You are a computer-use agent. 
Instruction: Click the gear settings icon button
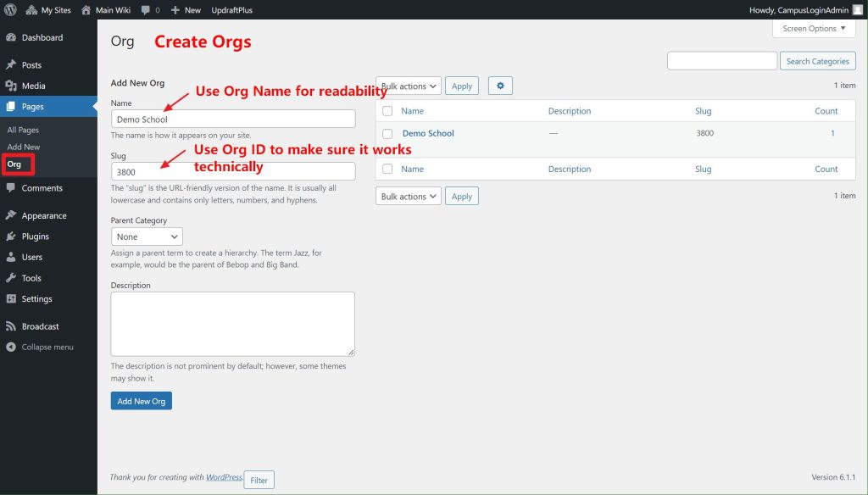pyautogui.click(x=500, y=86)
